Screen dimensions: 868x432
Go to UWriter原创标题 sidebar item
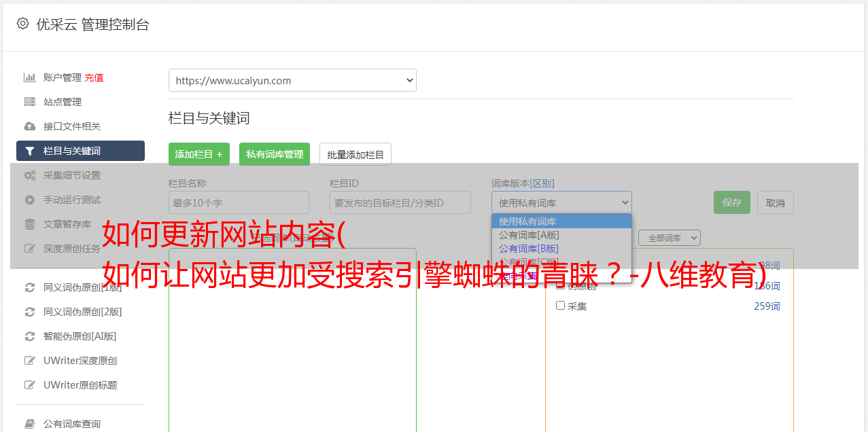click(80, 385)
